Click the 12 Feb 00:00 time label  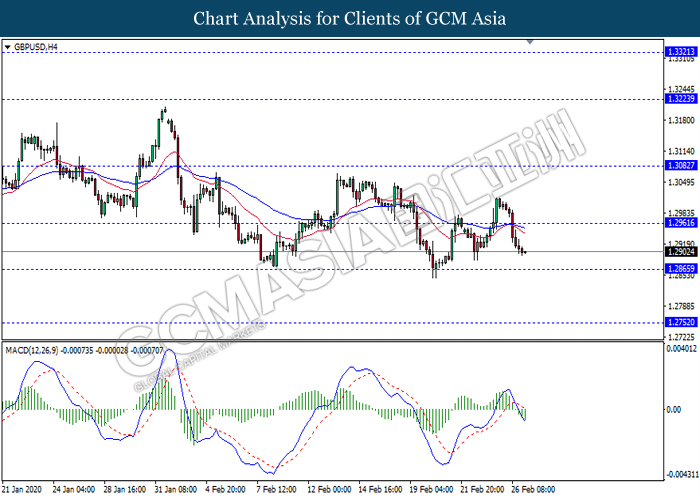329,490
